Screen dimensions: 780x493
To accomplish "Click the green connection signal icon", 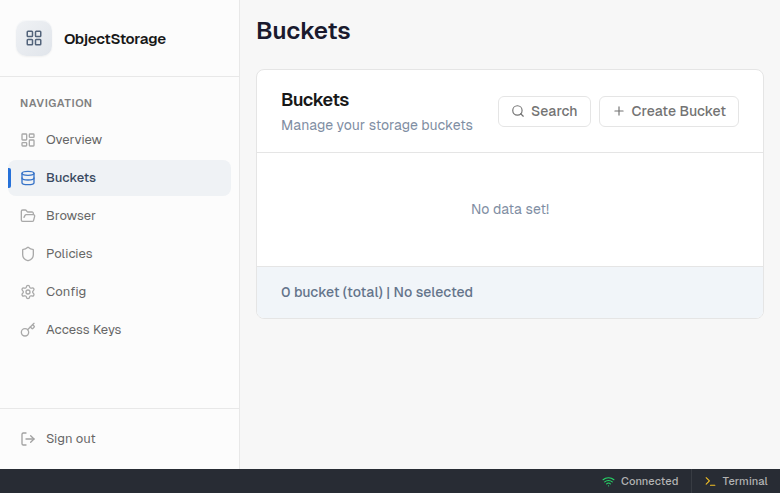I will (x=608, y=481).
